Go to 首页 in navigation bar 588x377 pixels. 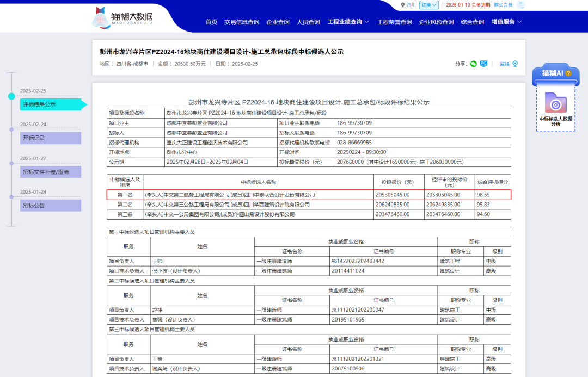point(211,22)
